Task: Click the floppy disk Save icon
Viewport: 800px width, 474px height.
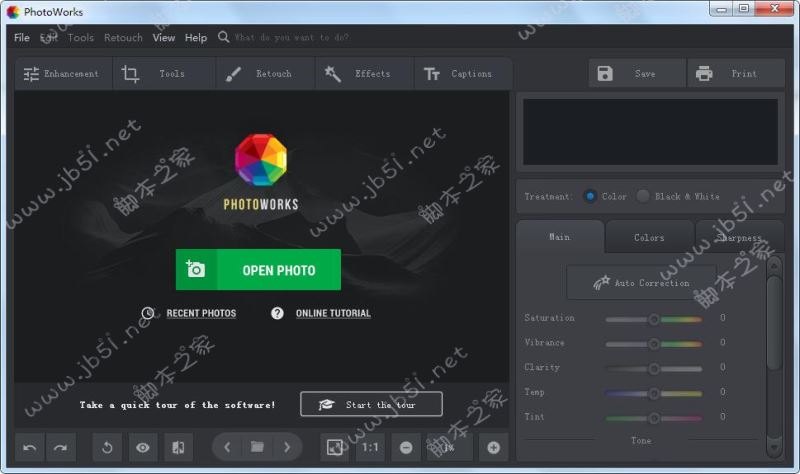Action: (605, 73)
